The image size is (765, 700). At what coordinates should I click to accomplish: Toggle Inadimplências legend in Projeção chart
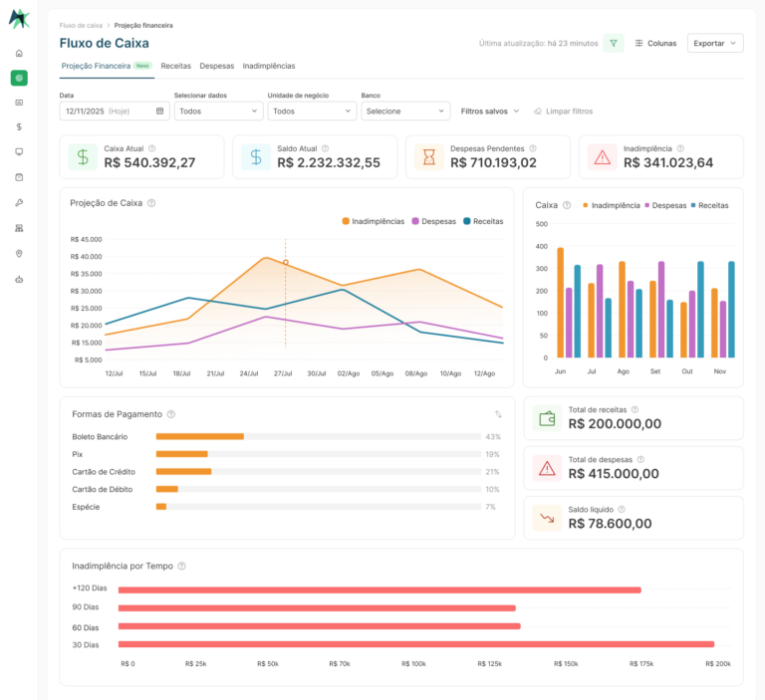tap(374, 221)
